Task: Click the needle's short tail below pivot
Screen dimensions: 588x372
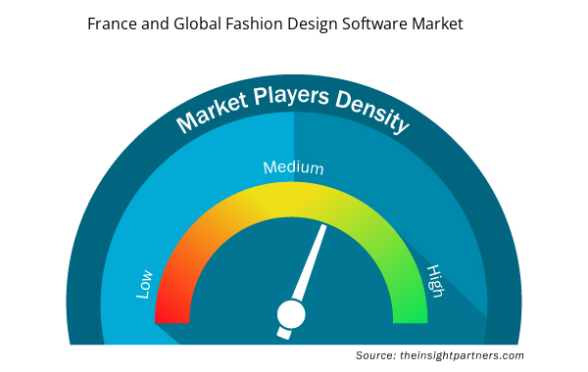Action: point(284,334)
